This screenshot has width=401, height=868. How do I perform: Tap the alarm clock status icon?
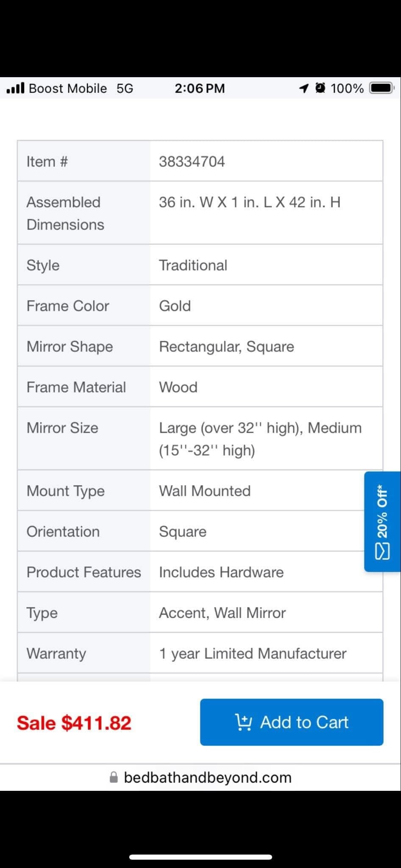point(320,88)
